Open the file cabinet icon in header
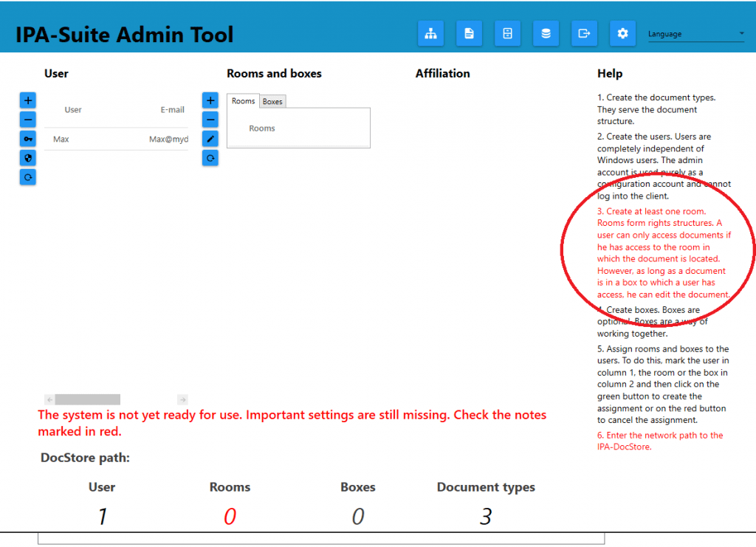Viewport: 756px width, 547px height. (507, 33)
